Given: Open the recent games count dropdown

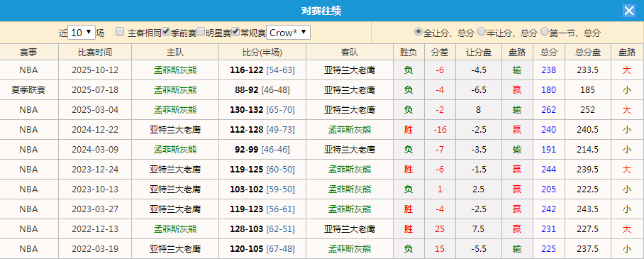Looking at the screenshot, I should [x=82, y=33].
